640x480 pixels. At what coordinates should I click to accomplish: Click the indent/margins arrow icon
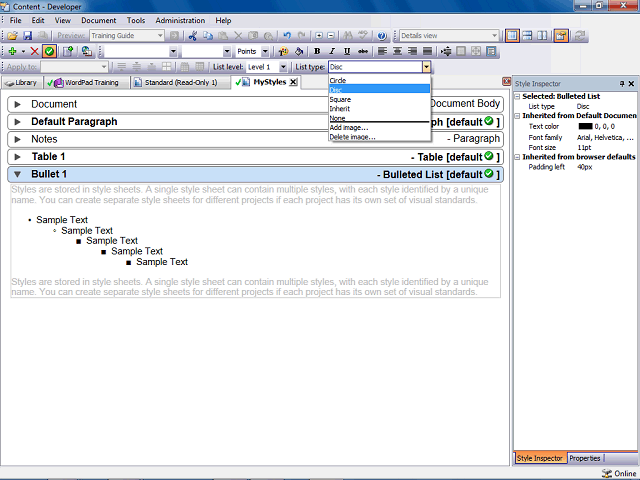point(446,51)
